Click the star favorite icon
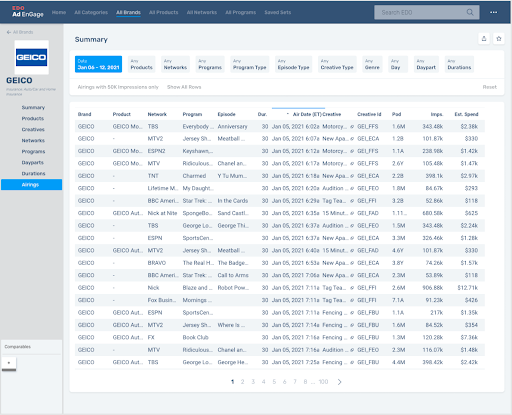The image size is (512, 415). tap(499, 39)
